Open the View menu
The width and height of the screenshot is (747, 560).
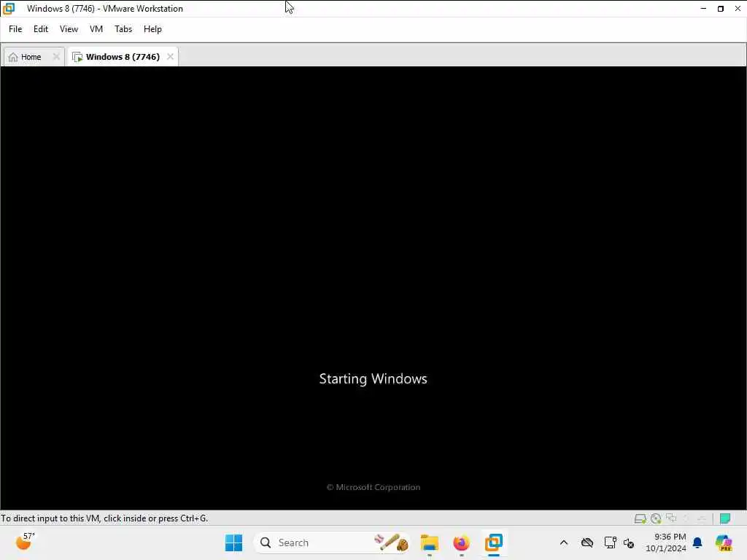coord(69,29)
